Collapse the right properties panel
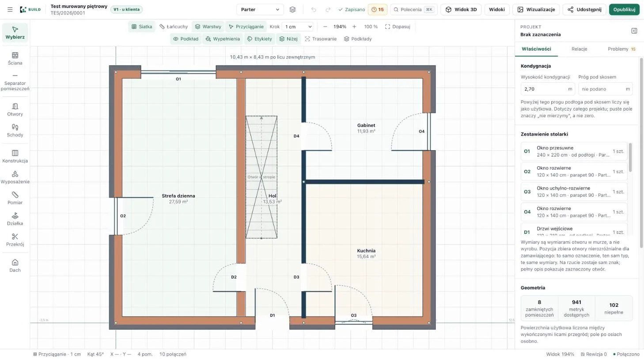 (x=634, y=31)
